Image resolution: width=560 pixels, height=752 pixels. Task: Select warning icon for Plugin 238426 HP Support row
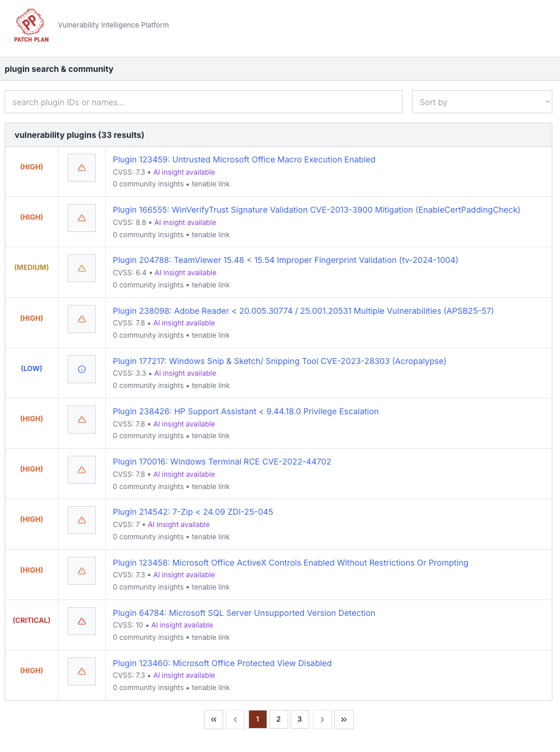point(82,420)
